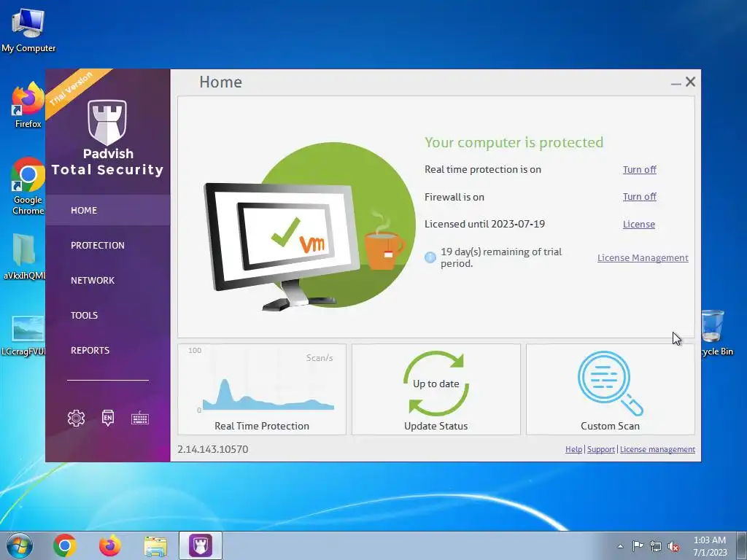The height and width of the screenshot is (560, 747).
Task: Launch Firefox from the taskbar
Action: click(x=109, y=545)
